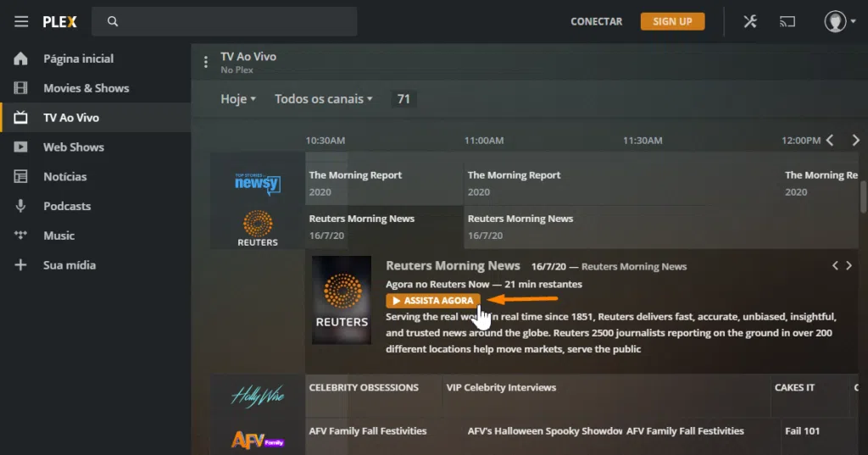Click the cast to device icon
The width and height of the screenshot is (868, 455).
click(x=788, y=22)
